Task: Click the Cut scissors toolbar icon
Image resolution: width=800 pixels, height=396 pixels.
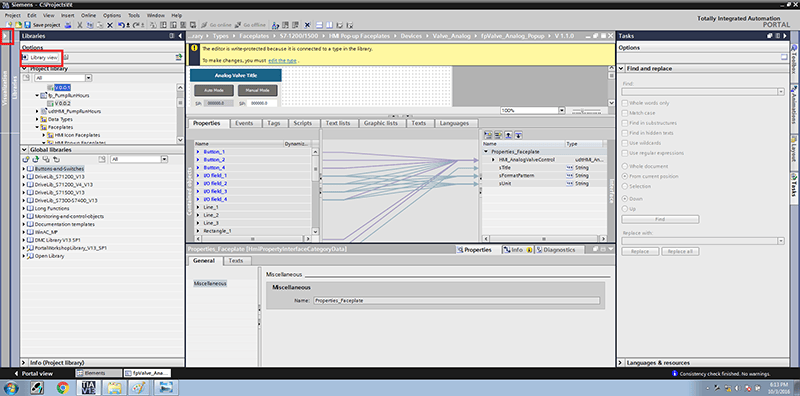Action: (x=80, y=24)
